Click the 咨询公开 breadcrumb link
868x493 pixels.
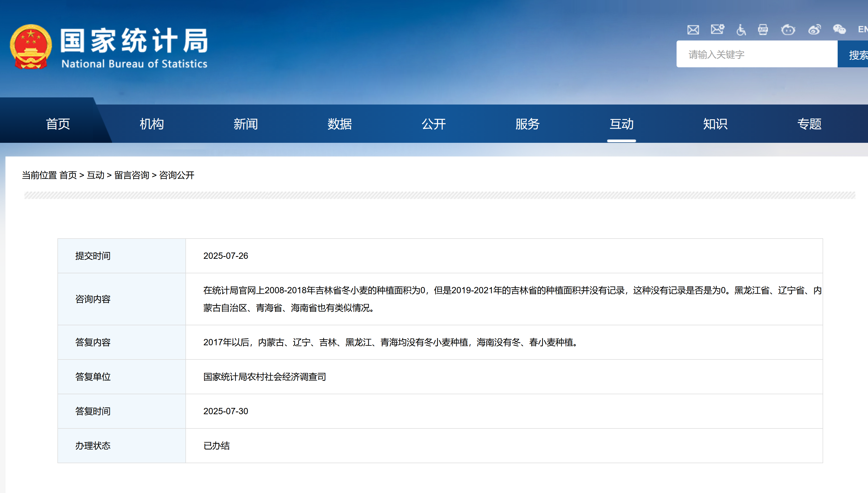coord(177,175)
